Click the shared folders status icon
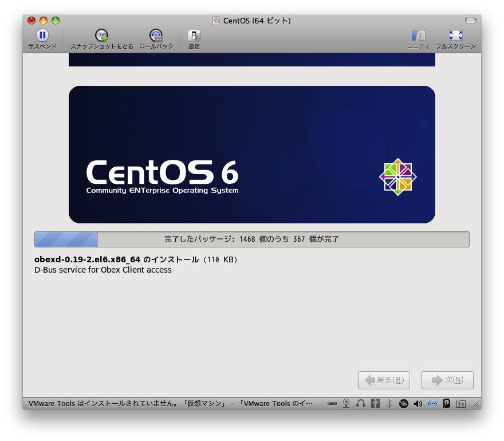The image size is (504, 441). [x=461, y=403]
